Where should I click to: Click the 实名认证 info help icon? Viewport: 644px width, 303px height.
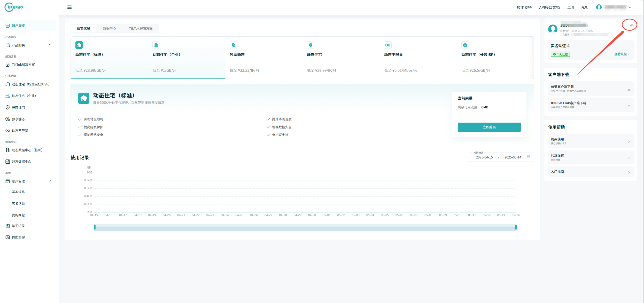pos(569,46)
